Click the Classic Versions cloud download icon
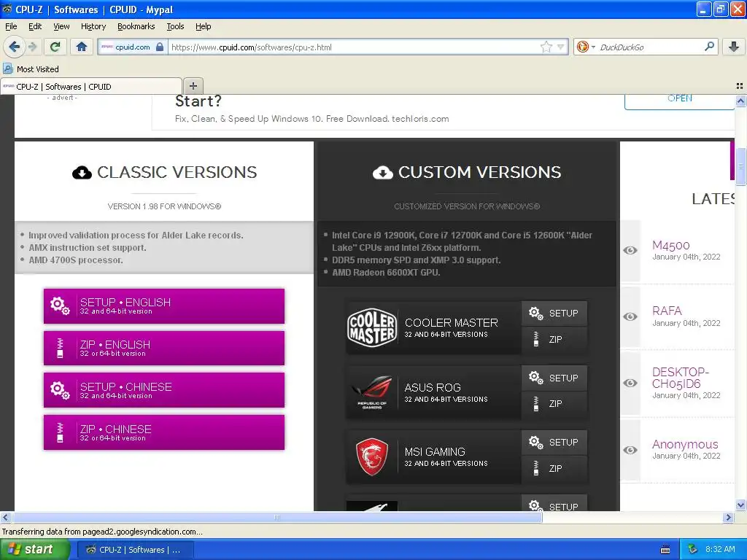The height and width of the screenshot is (560, 747). pos(82,172)
